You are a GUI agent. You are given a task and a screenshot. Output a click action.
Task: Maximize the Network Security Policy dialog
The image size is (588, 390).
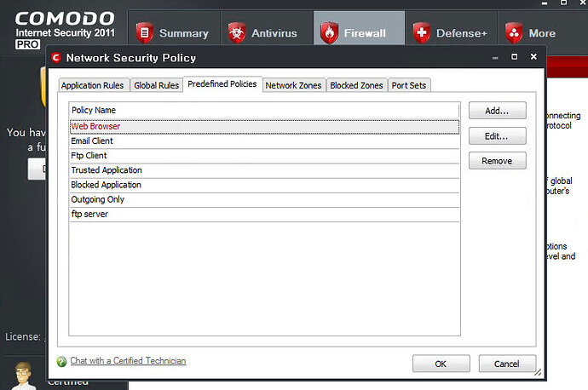coord(515,56)
